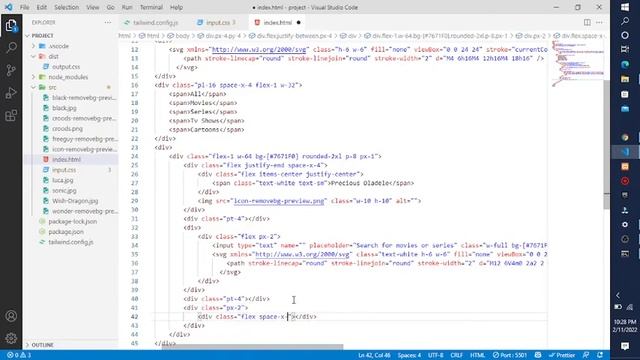Open Microsoft Edge from taskbar
Screen dimensions: 640x360
coord(625,64)
